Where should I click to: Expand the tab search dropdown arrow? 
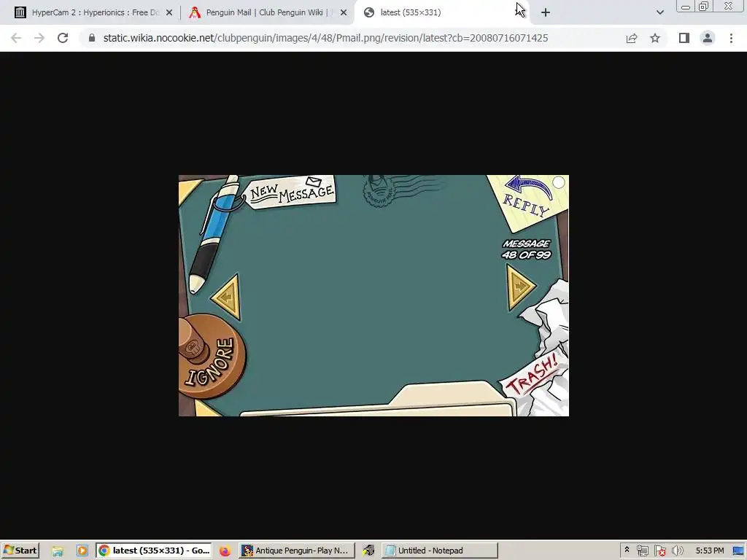tap(659, 12)
